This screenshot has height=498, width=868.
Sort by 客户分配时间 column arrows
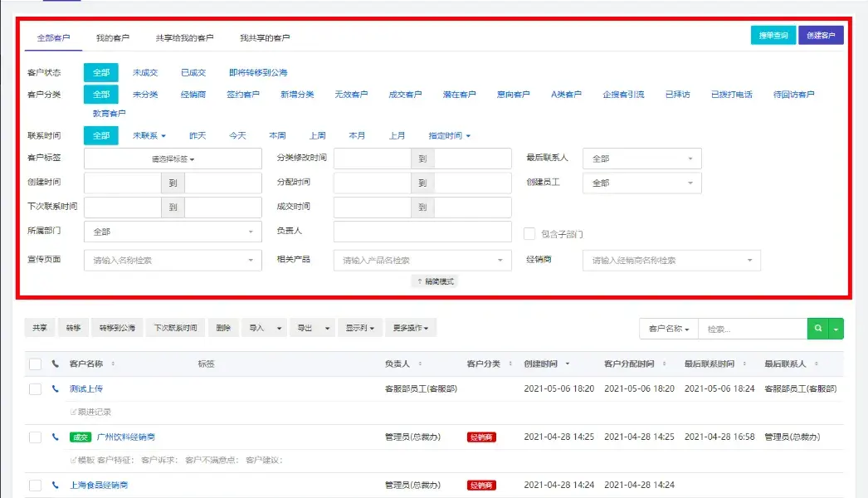[665, 364]
